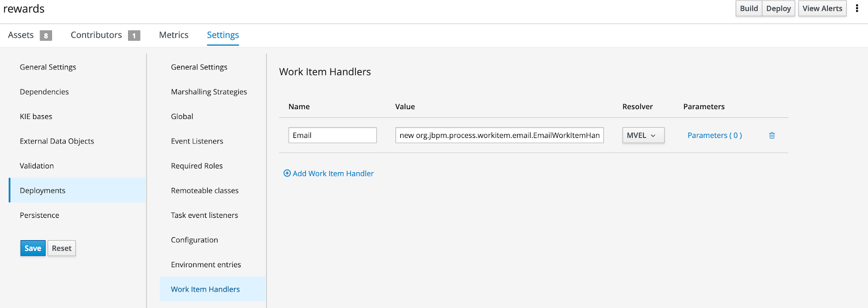Click the handler Value input field
Screen dimensions: 868x308
pyautogui.click(x=500, y=135)
